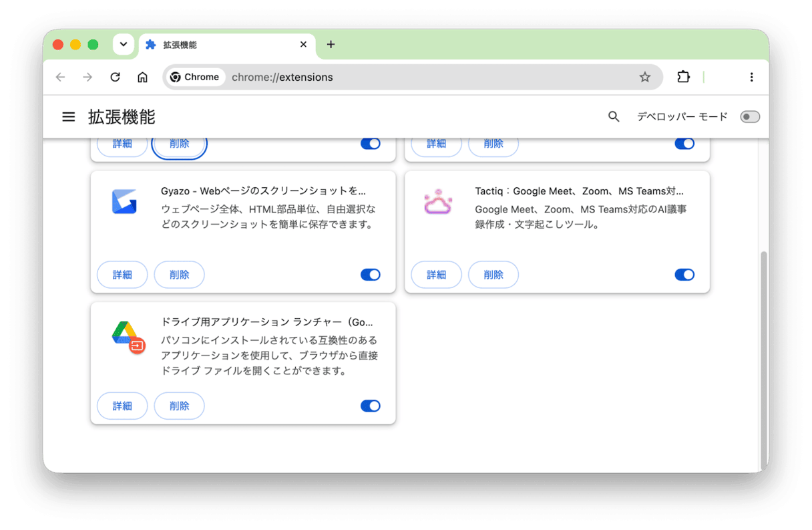The width and height of the screenshot is (812, 530).
Task: Close the 拡張機能 tab
Action: click(x=303, y=44)
